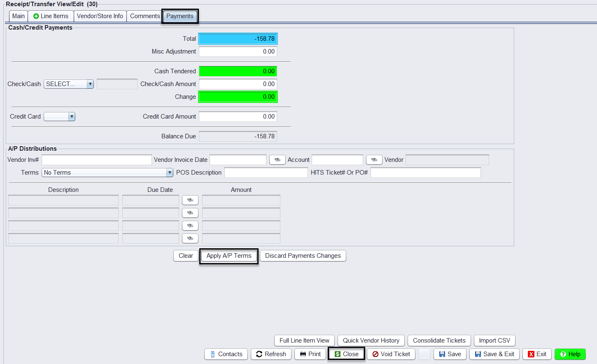Open Quick Vendor History

[x=371, y=341]
